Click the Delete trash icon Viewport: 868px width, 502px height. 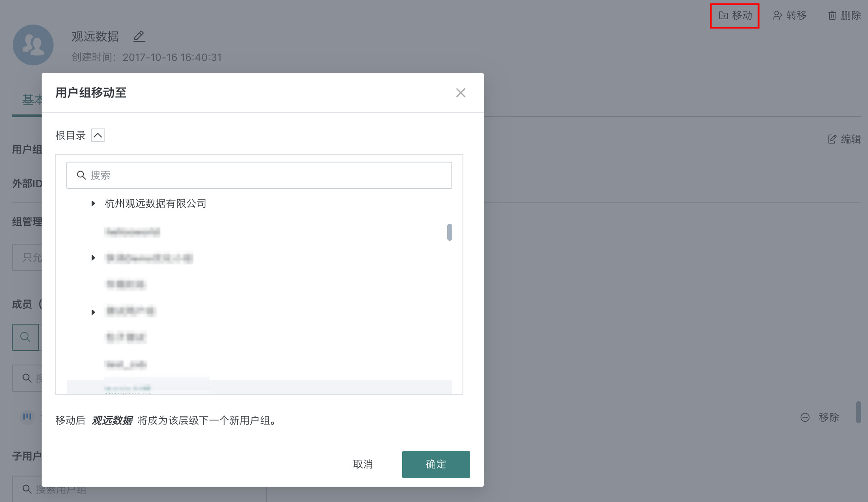(832, 16)
